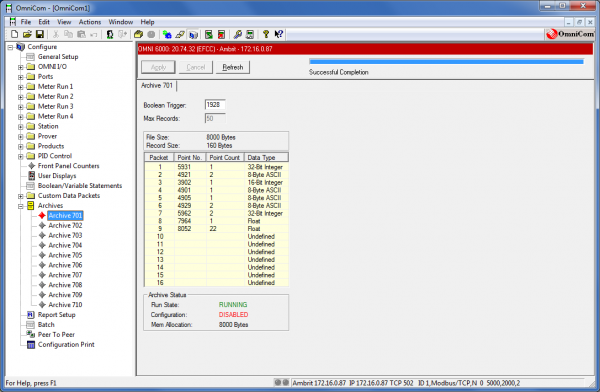Select Archive 708 in the tree
The width and height of the screenshot is (600, 392).
tap(65, 285)
